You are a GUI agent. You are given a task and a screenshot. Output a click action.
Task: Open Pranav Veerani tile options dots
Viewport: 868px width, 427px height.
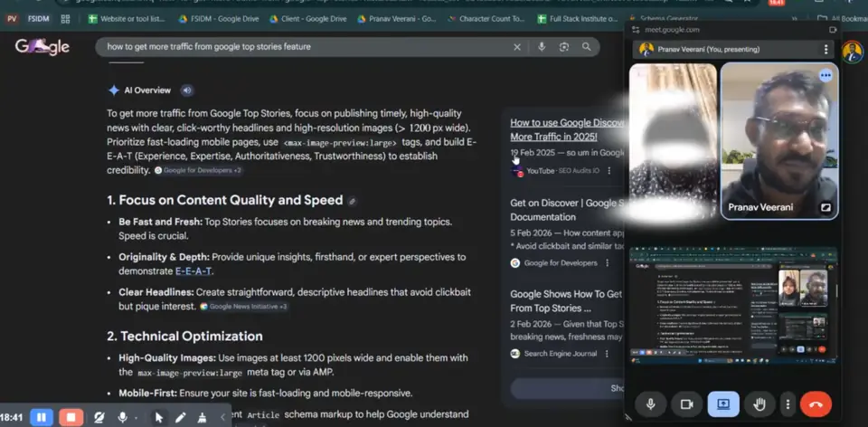point(826,75)
